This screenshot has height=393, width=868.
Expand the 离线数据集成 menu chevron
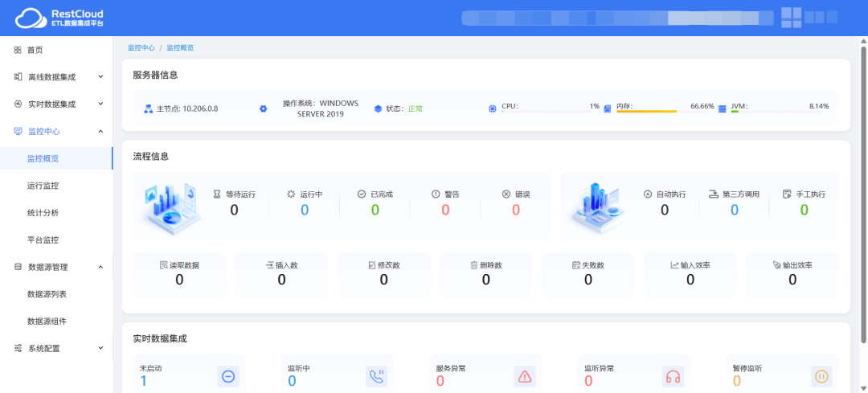100,77
